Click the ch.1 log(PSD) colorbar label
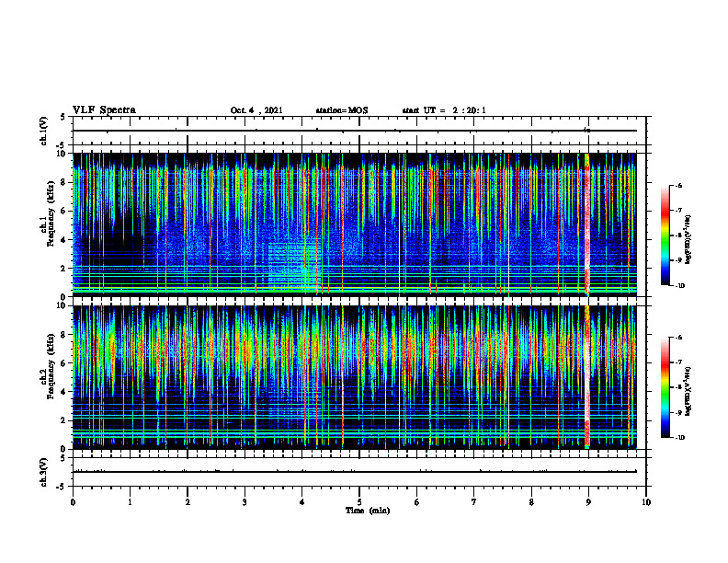The height and width of the screenshot is (563, 728). [x=688, y=239]
